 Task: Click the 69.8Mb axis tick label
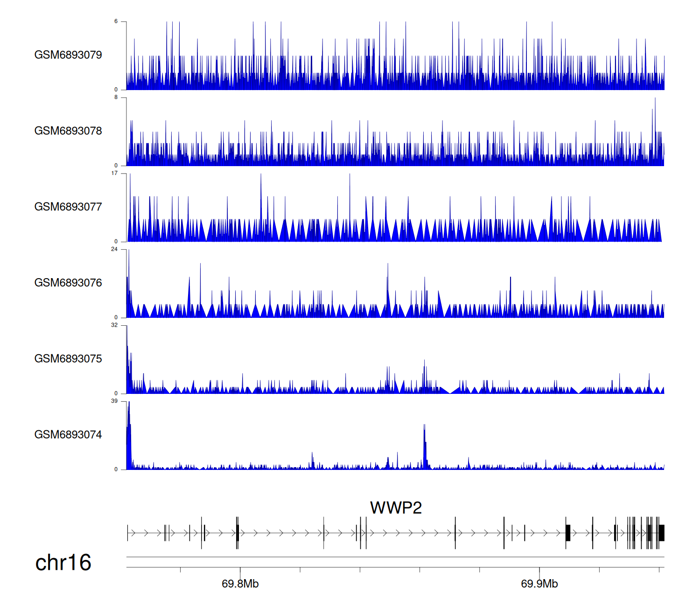[x=240, y=584]
